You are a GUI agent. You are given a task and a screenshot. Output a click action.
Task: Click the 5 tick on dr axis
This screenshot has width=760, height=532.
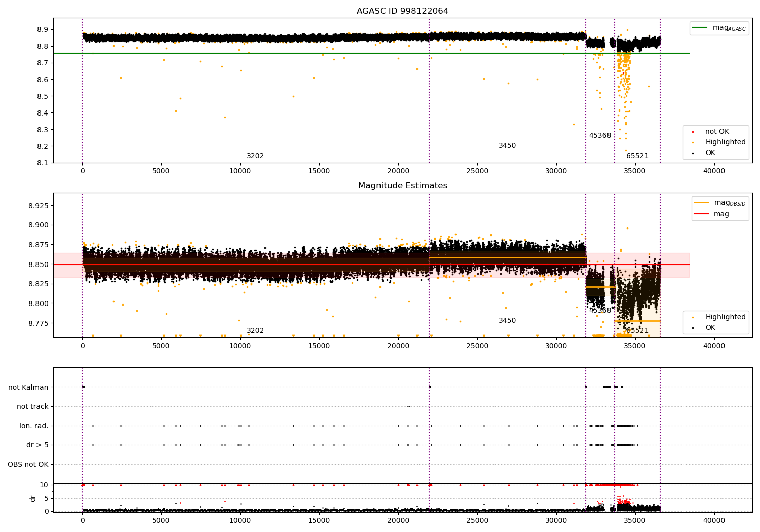click(x=46, y=499)
